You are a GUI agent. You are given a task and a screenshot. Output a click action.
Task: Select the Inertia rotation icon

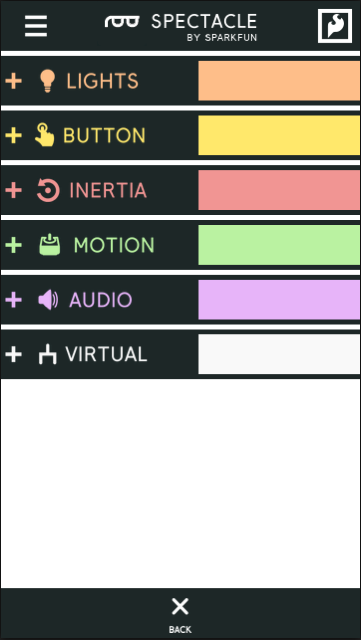click(x=48, y=190)
